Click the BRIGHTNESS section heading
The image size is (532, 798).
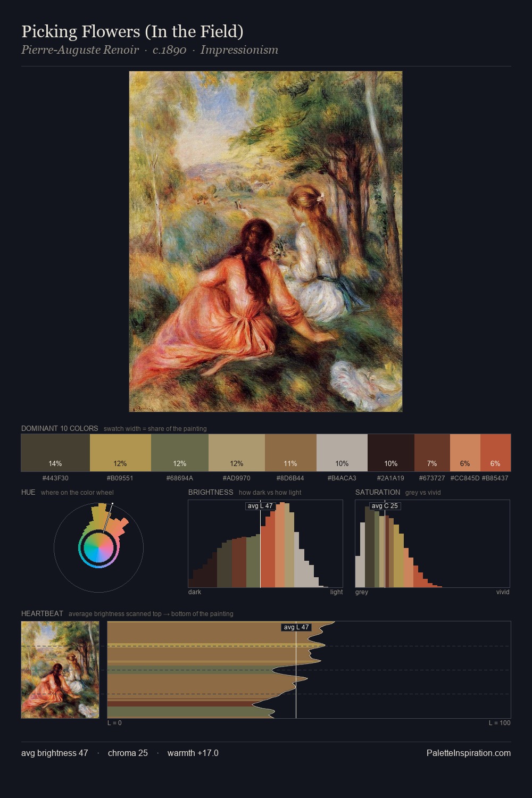[211, 492]
